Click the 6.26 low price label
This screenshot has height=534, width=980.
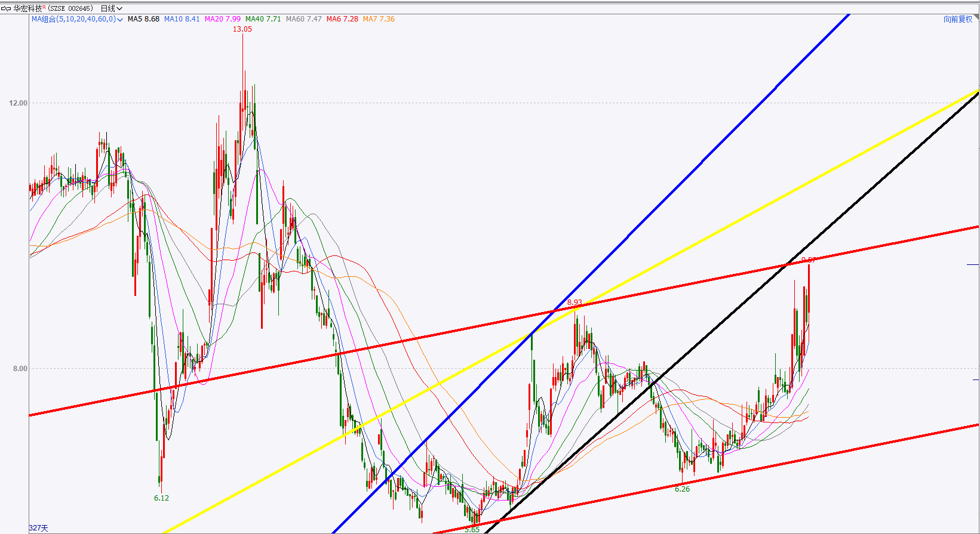tap(682, 489)
